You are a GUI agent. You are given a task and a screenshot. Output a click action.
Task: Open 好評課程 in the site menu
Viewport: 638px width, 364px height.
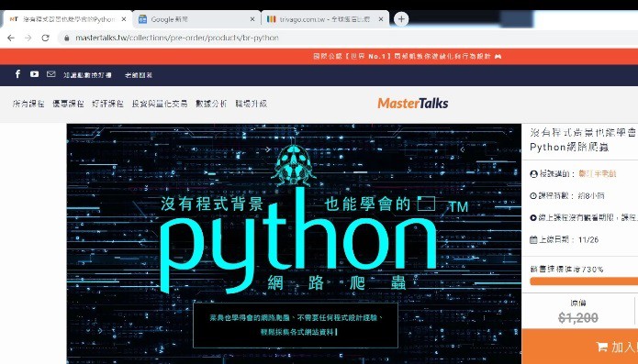coord(107,104)
